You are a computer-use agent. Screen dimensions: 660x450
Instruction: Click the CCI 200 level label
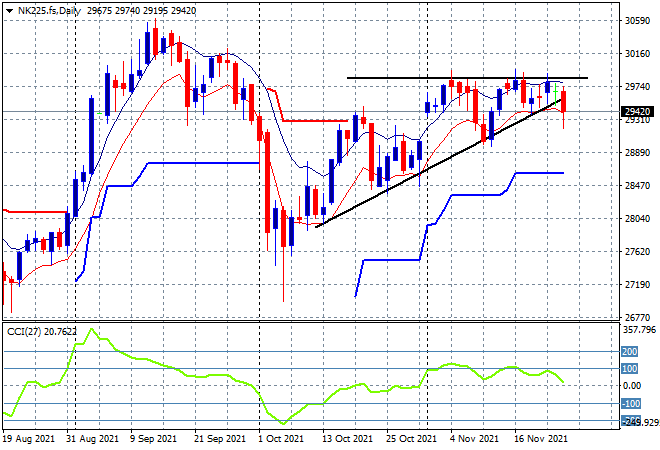coord(630,351)
